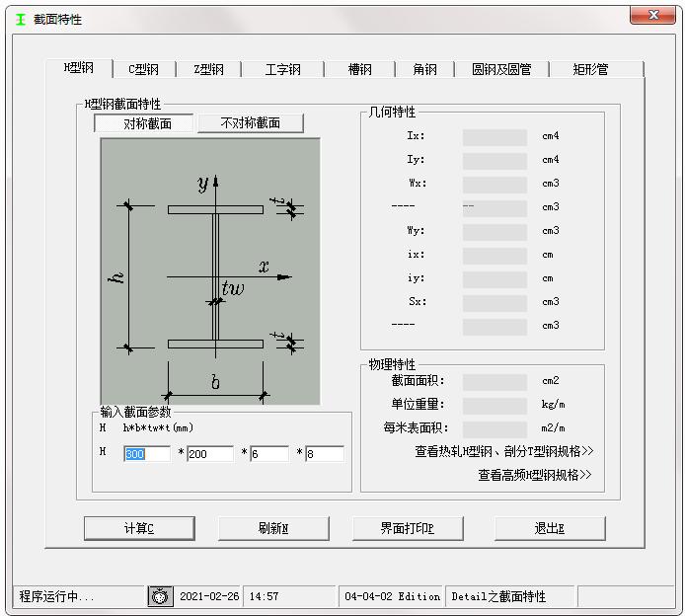This screenshot has width=685, height=616.
Task: Open the Z型钢 tab
Action: click(x=208, y=69)
